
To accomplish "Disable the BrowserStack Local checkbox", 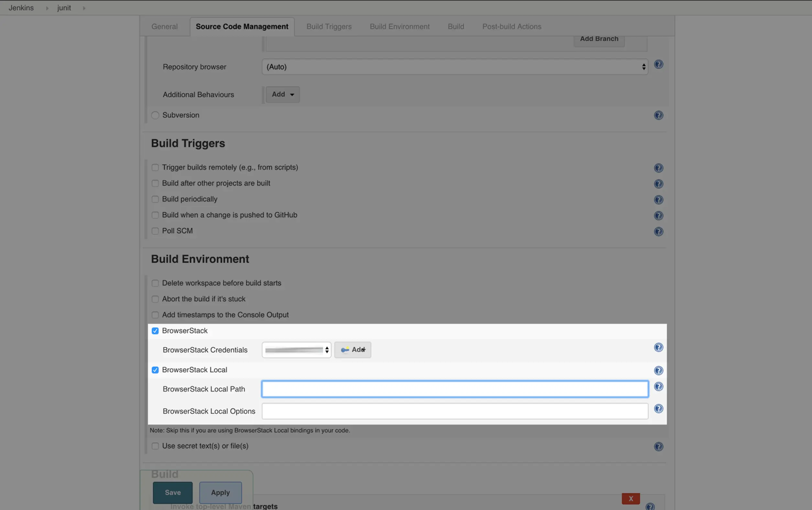I will coord(155,370).
